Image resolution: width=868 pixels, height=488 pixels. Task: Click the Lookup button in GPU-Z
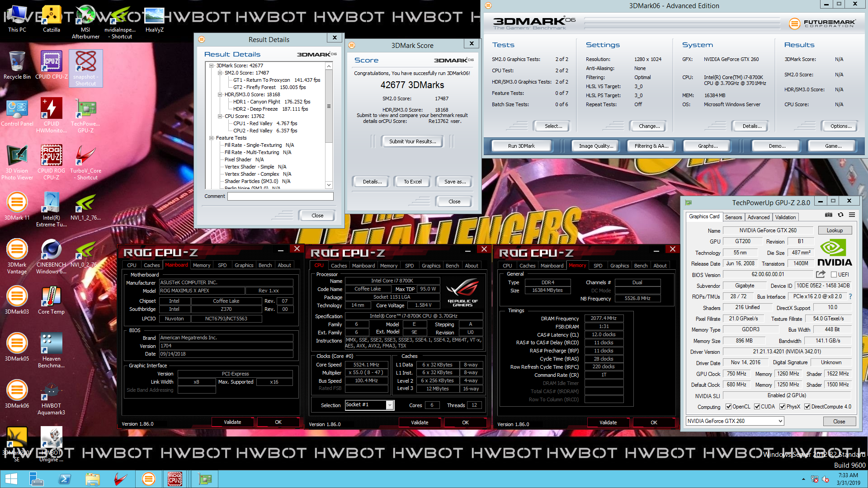coord(835,230)
